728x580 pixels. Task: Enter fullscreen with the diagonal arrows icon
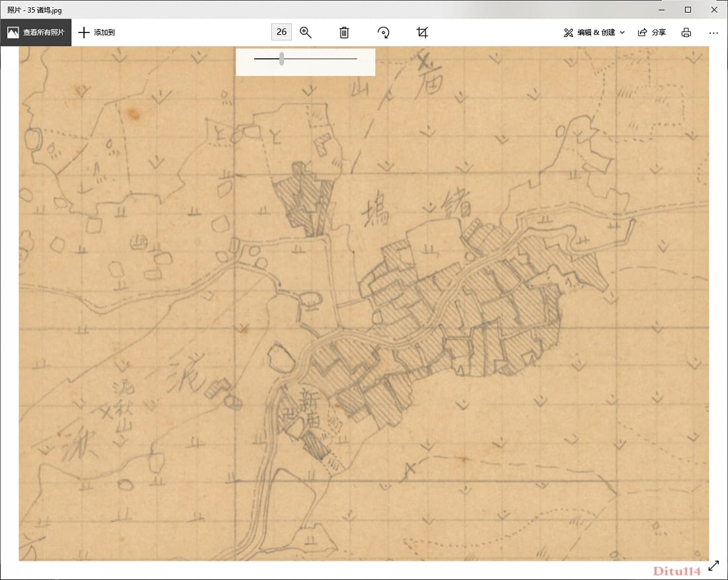[714, 566]
